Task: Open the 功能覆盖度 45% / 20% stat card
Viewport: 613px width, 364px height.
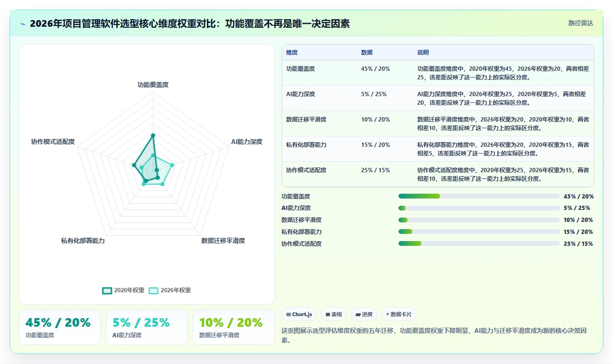Action: (60, 327)
